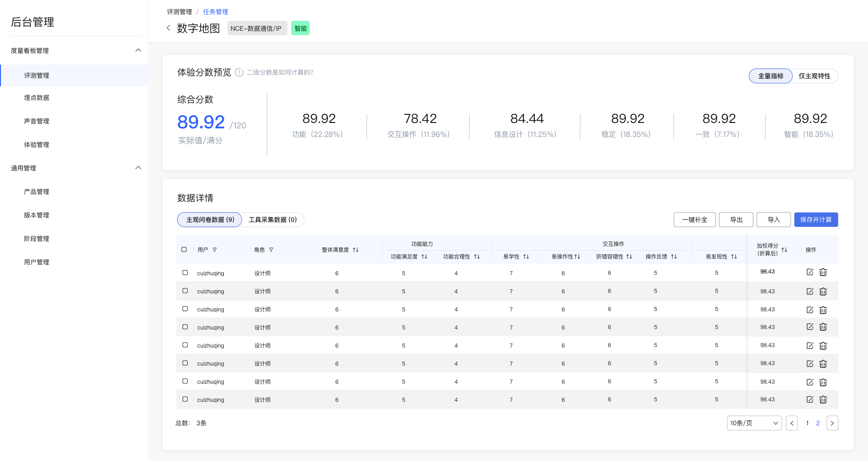Viewport: 868px width, 461px height.
Task: Edit the first cuizhuqing row
Action: 810,272
